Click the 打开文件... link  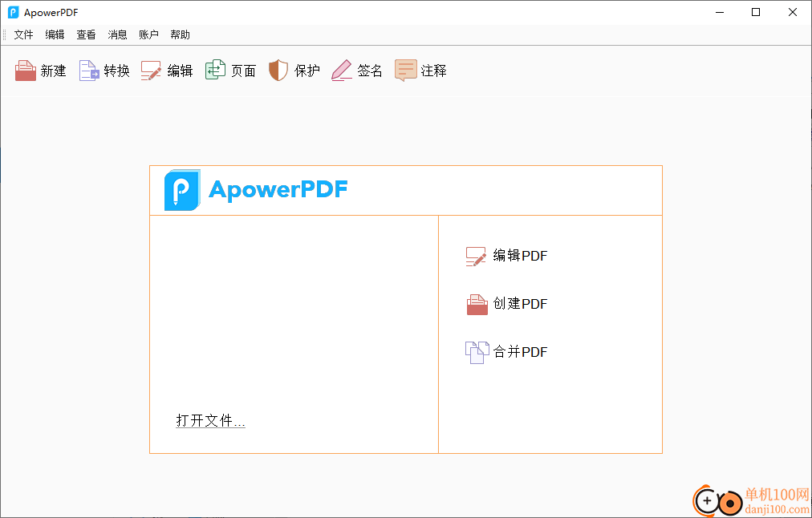pyautogui.click(x=210, y=420)
